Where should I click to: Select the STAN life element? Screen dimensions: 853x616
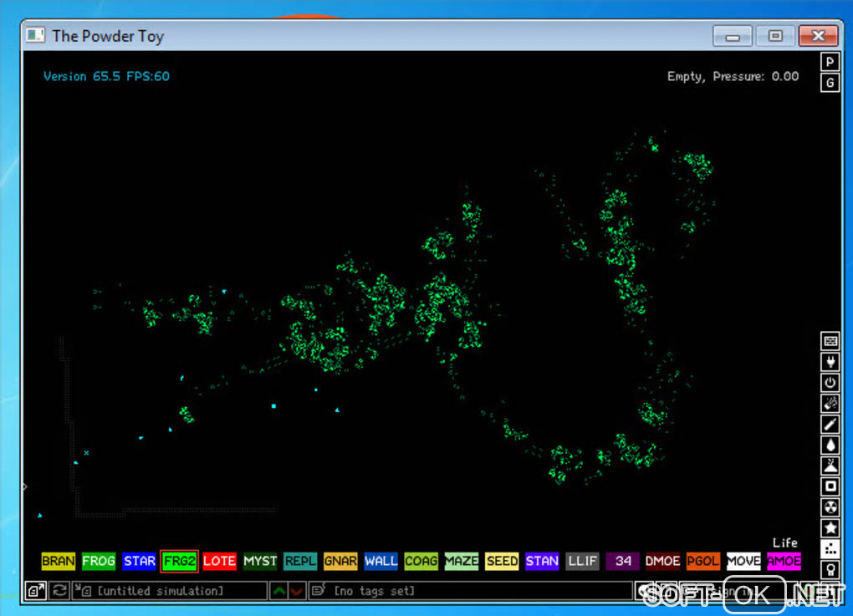542,561
